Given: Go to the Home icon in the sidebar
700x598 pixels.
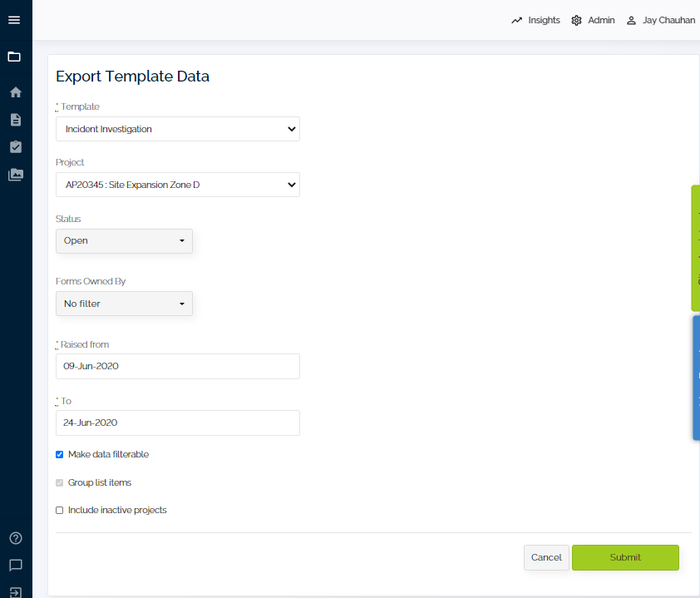Looking at the screenshot, I should click(16, 92).
